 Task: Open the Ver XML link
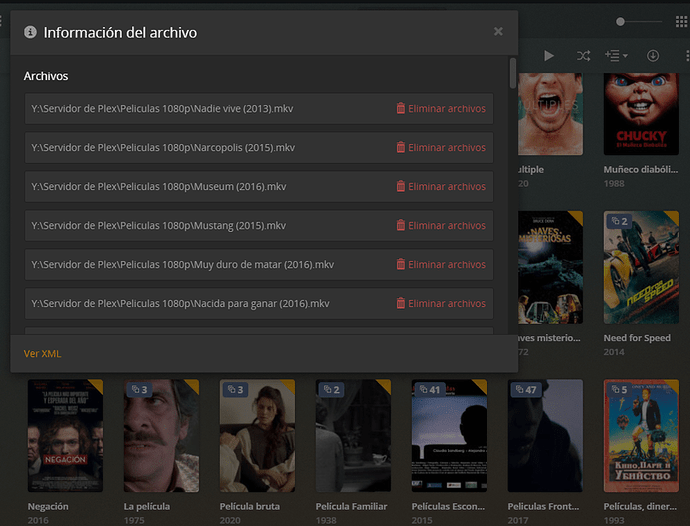pos(42,353)
